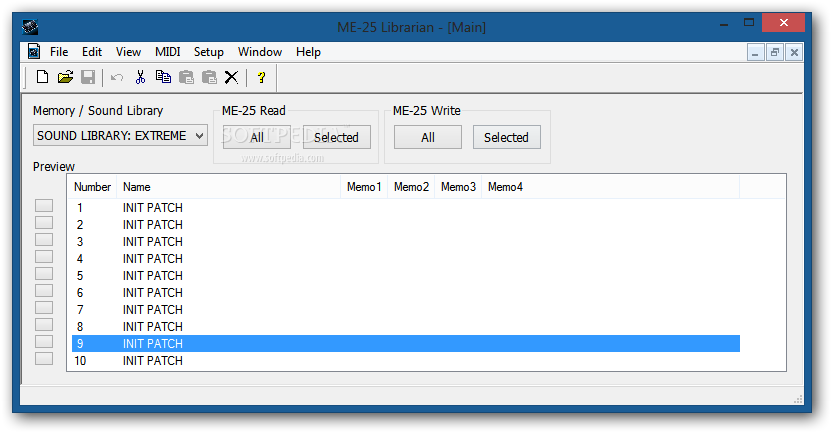Screen dimensions: 832x433
Task: Click the ME-25 Librarian title bar icon
Action: (x=30, y=27)
